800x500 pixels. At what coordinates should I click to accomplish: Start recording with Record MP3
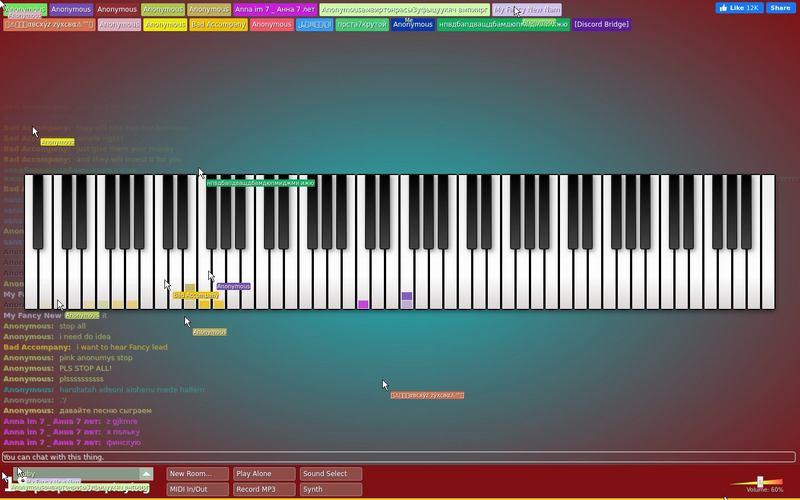[x=264, y=489]
